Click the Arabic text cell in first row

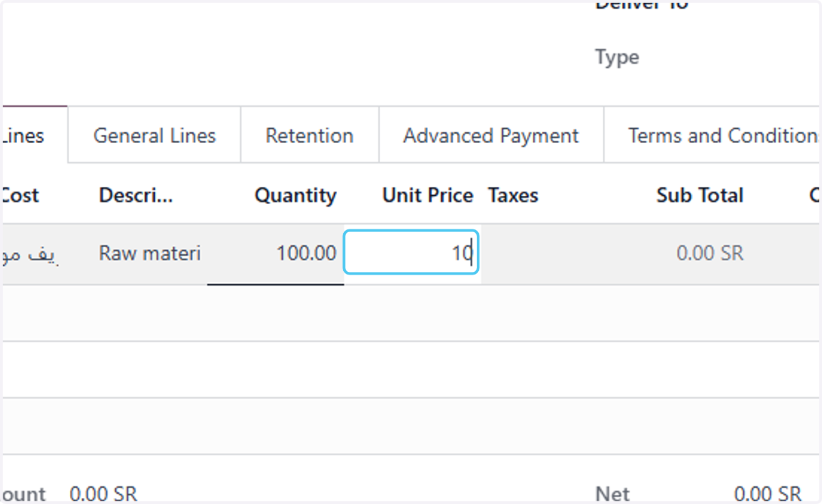coord(32,254)
